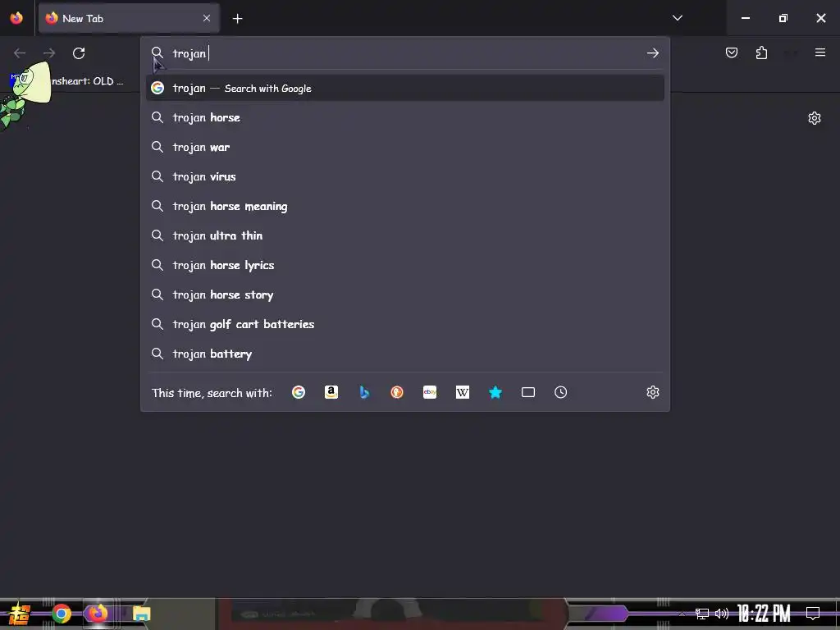Open a new tab with plus
The width and height of the screenshot is (840, 630).
point(237,19)
